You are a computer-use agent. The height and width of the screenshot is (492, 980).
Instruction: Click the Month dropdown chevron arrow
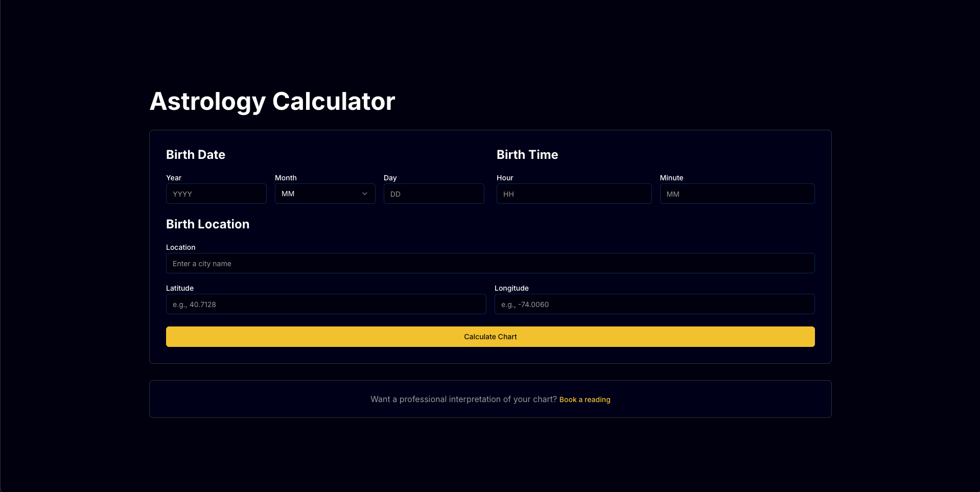point(364,194)
